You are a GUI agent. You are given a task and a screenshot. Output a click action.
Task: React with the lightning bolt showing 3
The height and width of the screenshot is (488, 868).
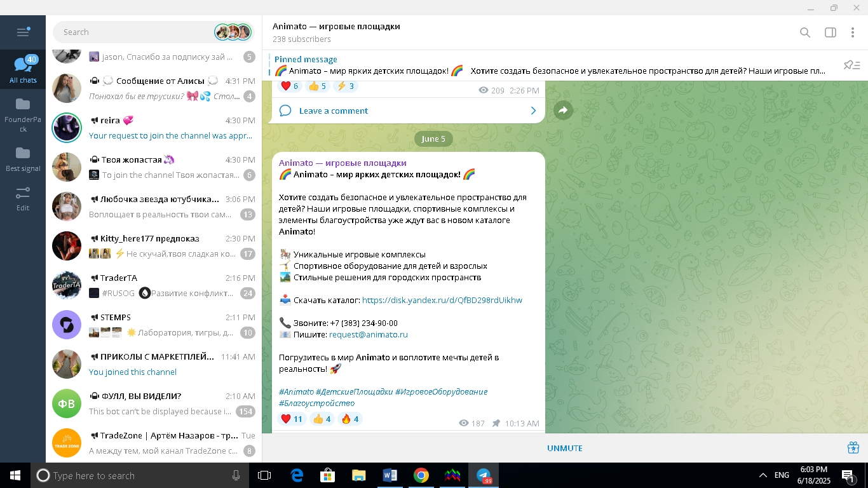[x=346, y=86]
